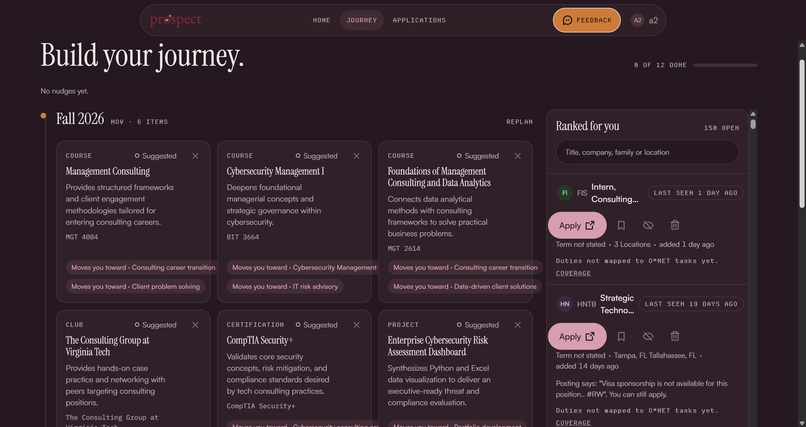Click the FIS company logo badge
The image size is (806, 427).
coord(564,193)
